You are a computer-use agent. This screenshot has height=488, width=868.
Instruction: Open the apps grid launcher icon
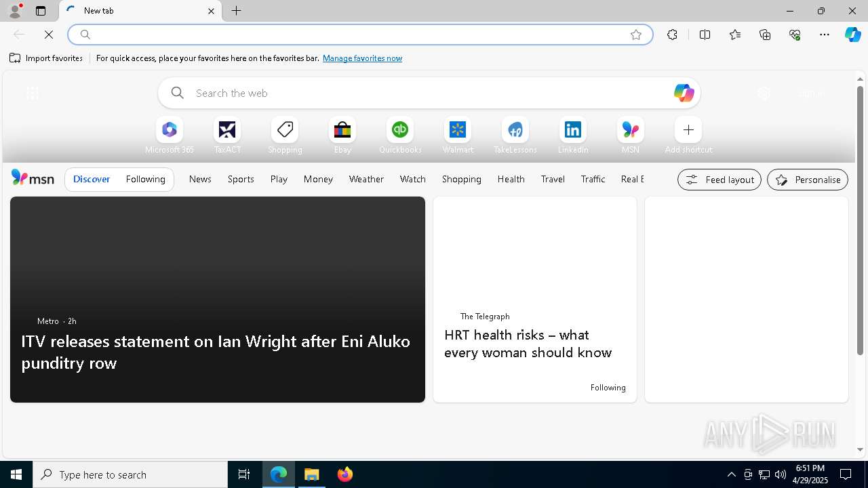(32, 94)
